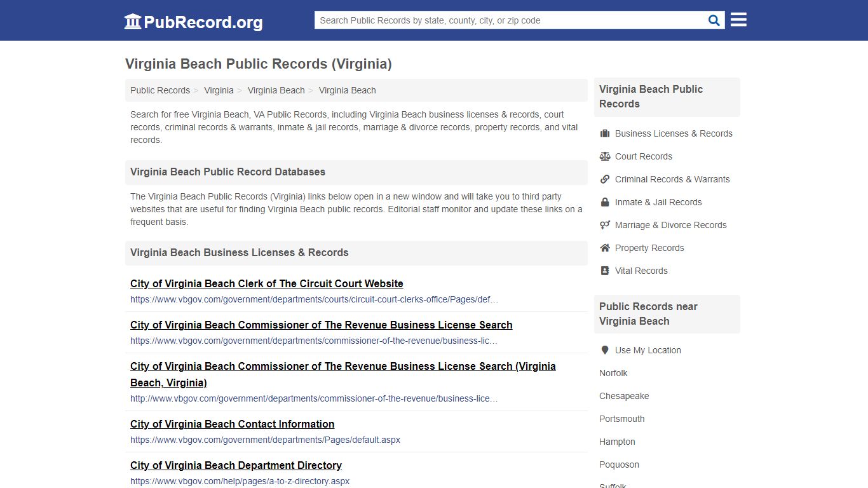The width and height of the screenshot is (868, 488).
Task: Click Public Records near Virginia Beach heading
Action: click(x=648, y=314)
